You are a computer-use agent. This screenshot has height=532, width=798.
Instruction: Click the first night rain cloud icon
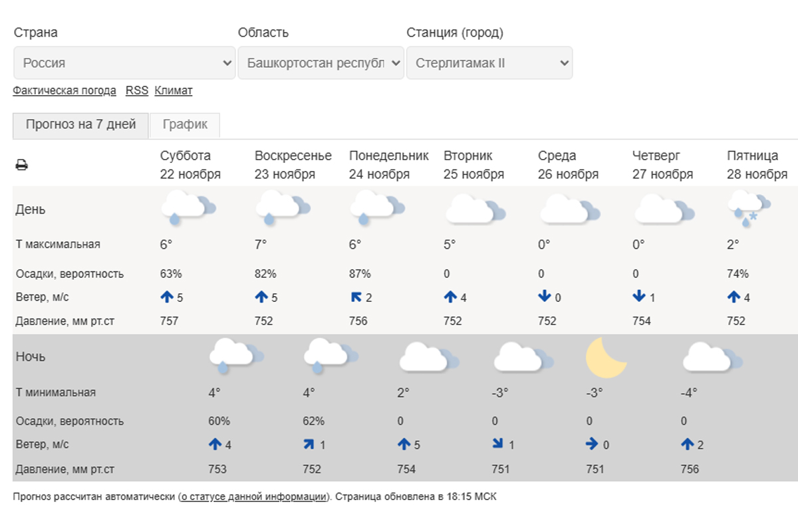pos(236,356)
